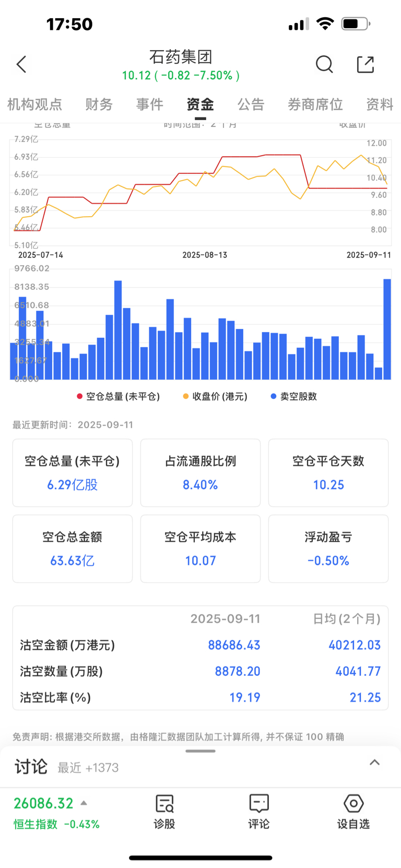The height and width of the screenshot is (868, 401).
Task: Tap the 沽空比率(%) row label
Action: 55,697
